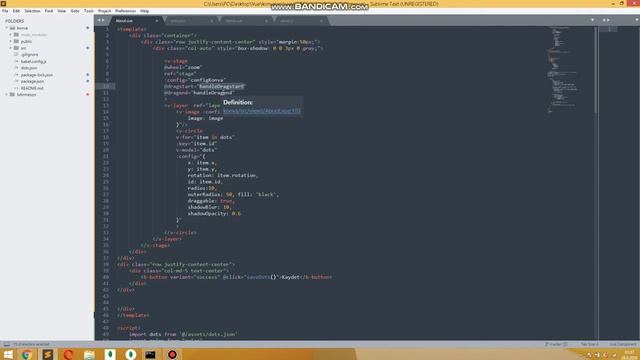Click the editor vertical scrollbar

[x=596, y=69]
